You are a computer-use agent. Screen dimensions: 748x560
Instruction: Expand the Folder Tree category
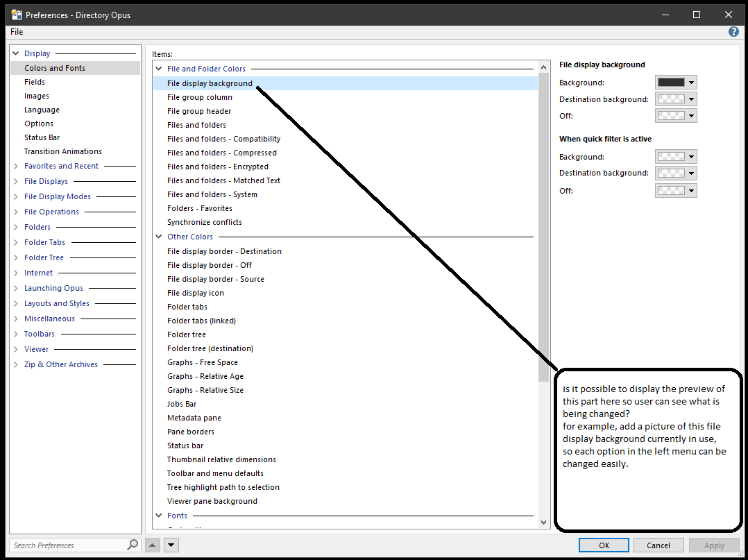pyautogui.click(x=16, y=257)
